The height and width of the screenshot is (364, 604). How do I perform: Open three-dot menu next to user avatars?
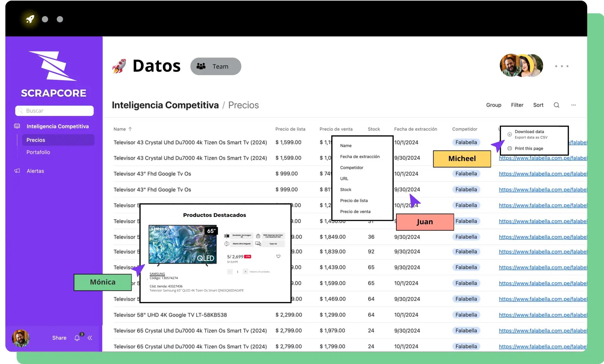click(562, 66)
